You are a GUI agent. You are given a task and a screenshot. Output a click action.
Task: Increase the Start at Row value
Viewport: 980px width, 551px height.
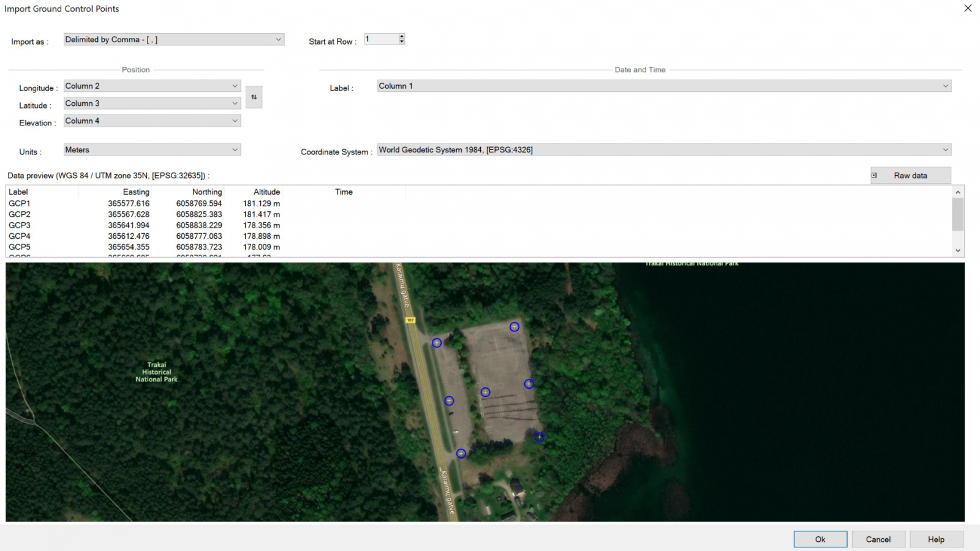[401, 36]
